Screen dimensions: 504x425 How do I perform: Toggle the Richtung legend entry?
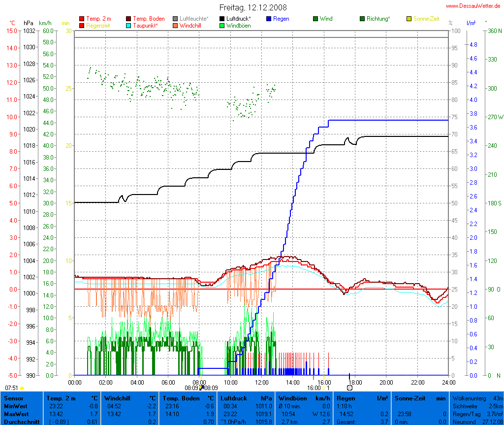(378, 19)
